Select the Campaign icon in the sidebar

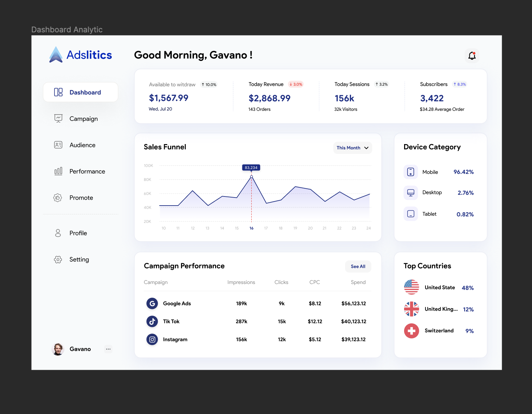[58, 118]
